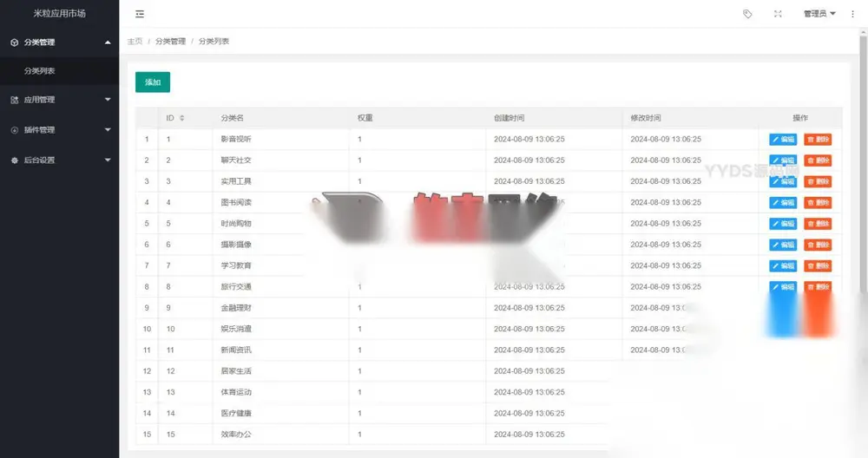Select the 金融理财 category name cell

point(280,308)
